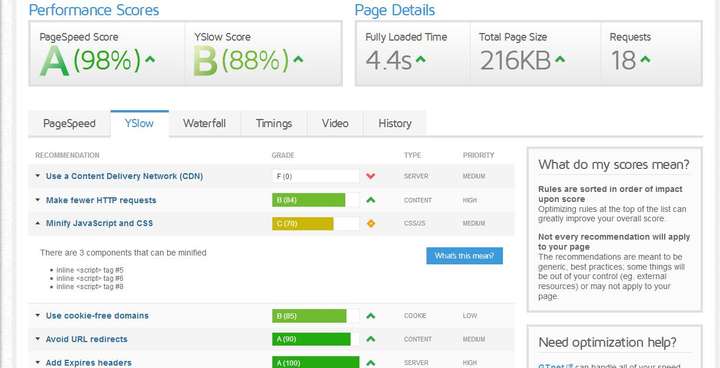Screen dimensions: 720x368
Task: Click Minify JavaScript and CSS recommendation
Action: click(100, 223)
